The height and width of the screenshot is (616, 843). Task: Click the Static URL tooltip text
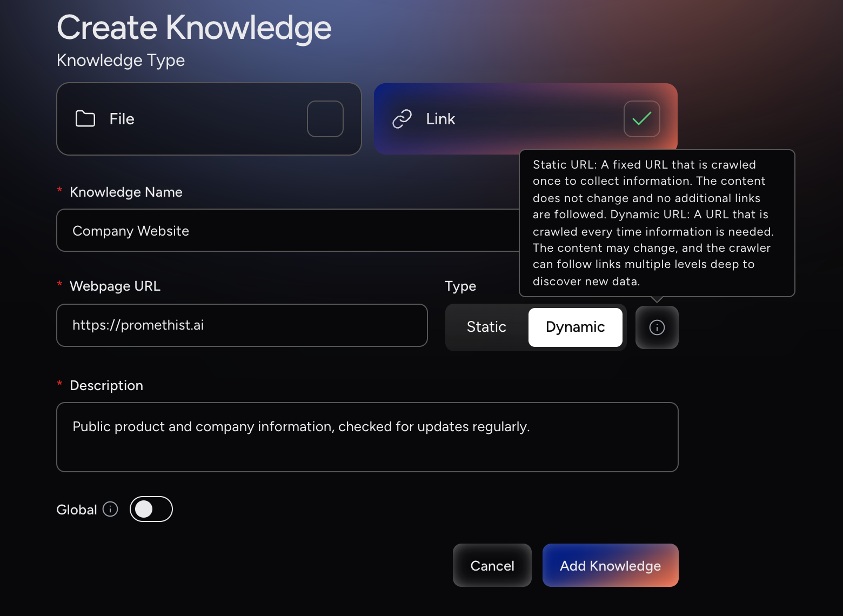pyautogui.click(x=654, y=223)
